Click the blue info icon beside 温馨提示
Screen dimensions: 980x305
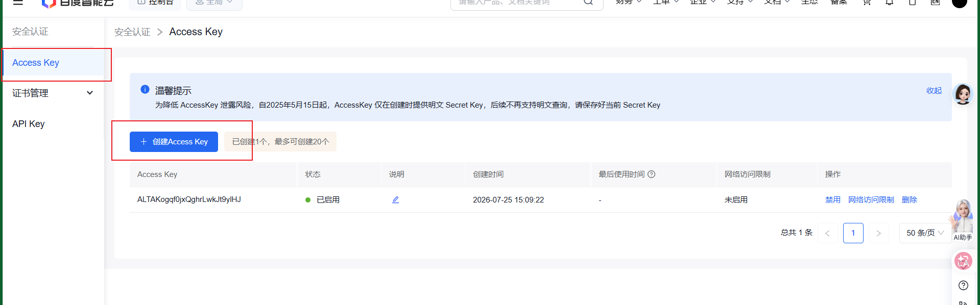coord(145,89)
